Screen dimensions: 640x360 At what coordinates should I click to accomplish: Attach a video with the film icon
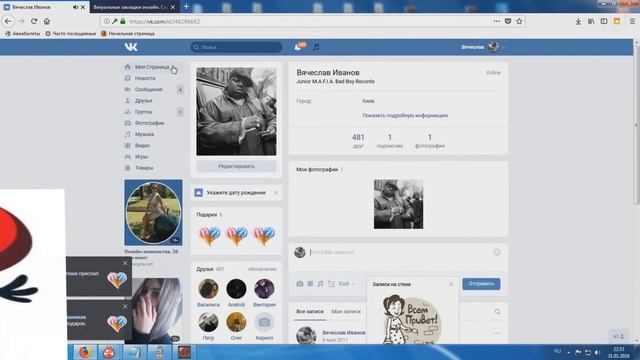[x=310, y=284]
